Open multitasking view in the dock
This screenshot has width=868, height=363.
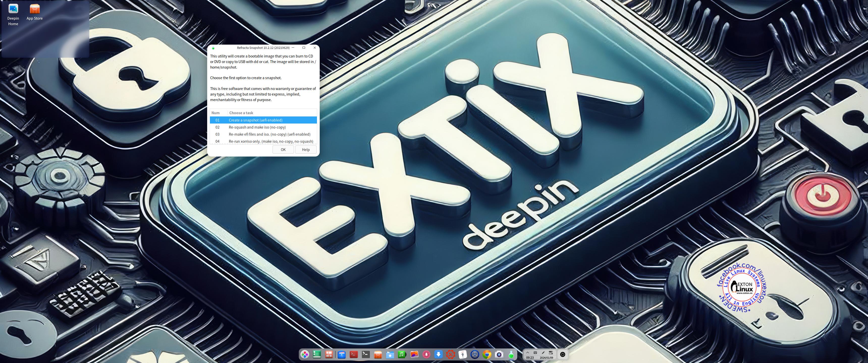pyautogui.click(x=329, y=354)
